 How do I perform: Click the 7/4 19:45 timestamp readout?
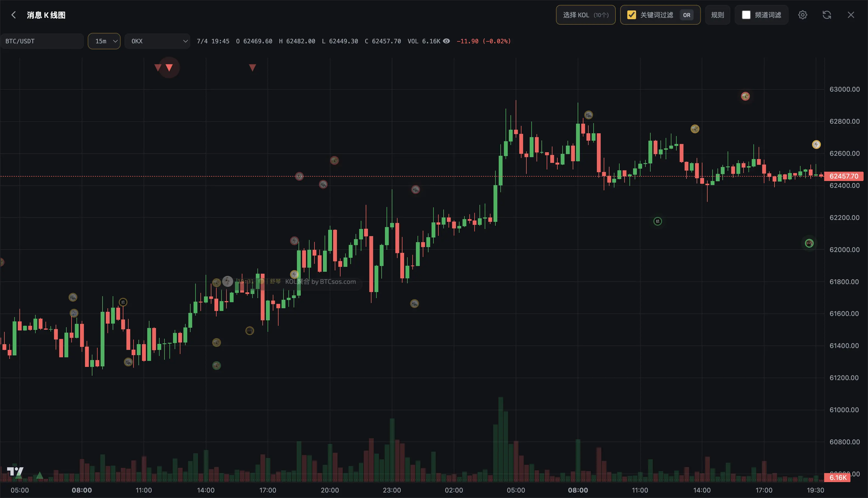pos(213,41)
